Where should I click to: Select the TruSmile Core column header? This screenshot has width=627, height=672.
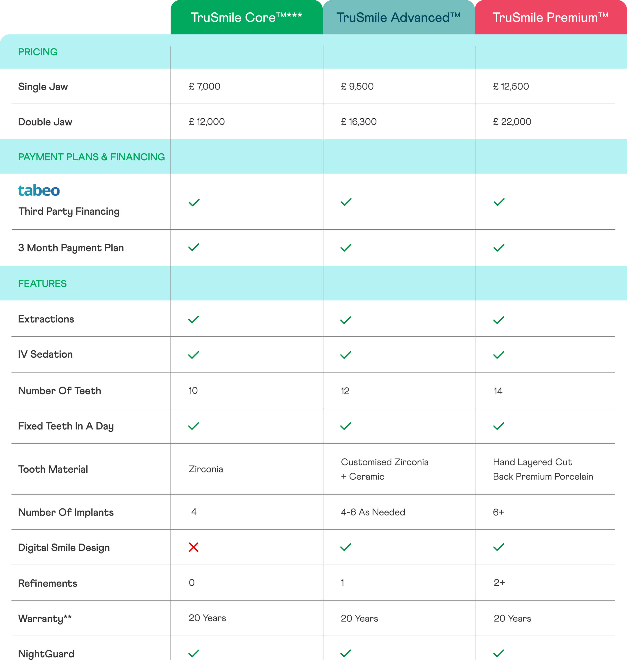(x=247, y=18)
